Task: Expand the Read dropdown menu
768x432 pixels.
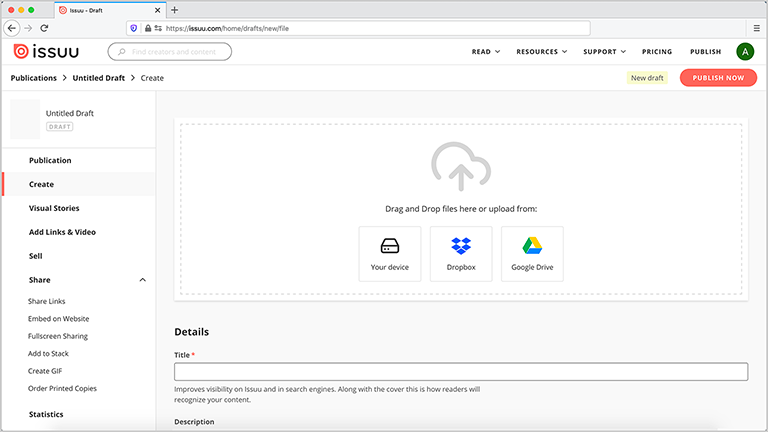Action: pyautogui.click(x=485, y=52)
